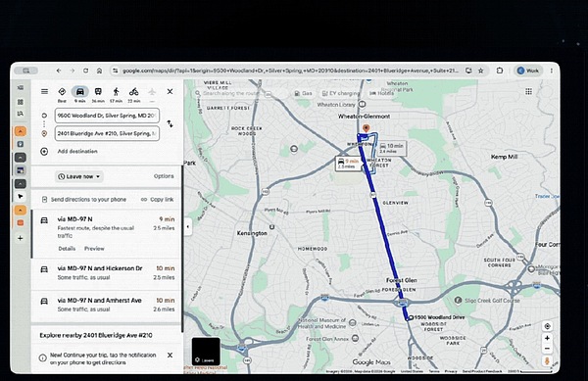Dismiss the Continue your trip notification
The width and height of the screenshot is (588, 381).
tap(170, 356)
